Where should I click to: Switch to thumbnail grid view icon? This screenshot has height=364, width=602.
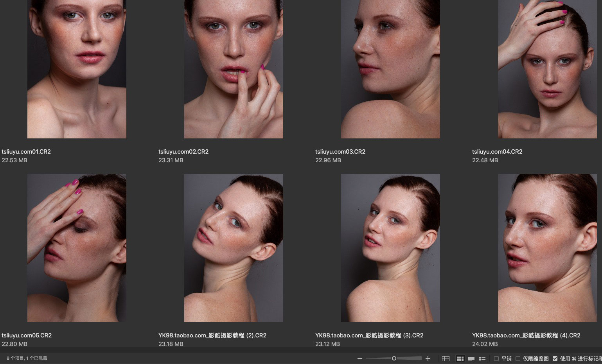coord(460,359)
